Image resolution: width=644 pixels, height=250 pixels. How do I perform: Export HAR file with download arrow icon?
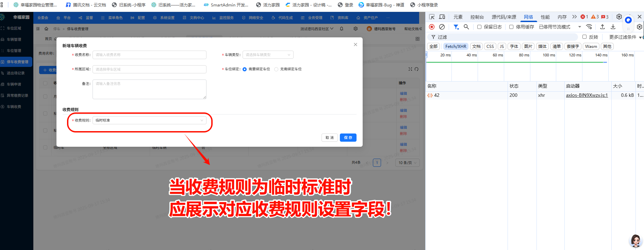tap(613, 27)
